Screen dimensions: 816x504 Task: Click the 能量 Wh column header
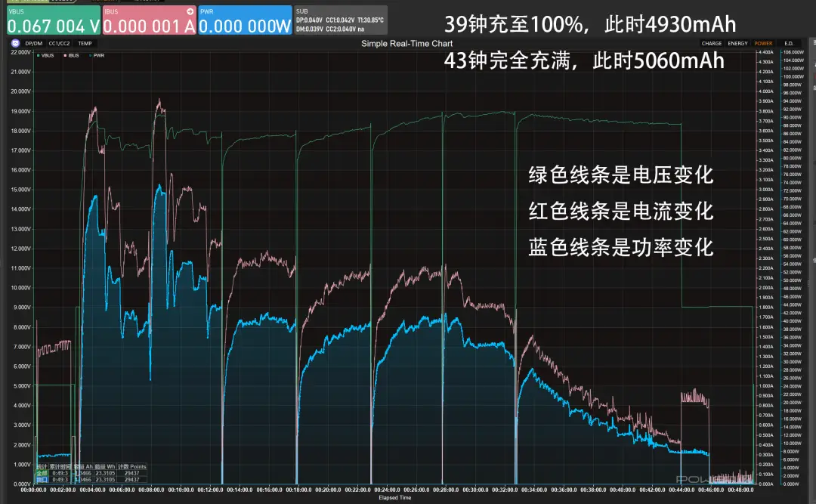point(105,466)
